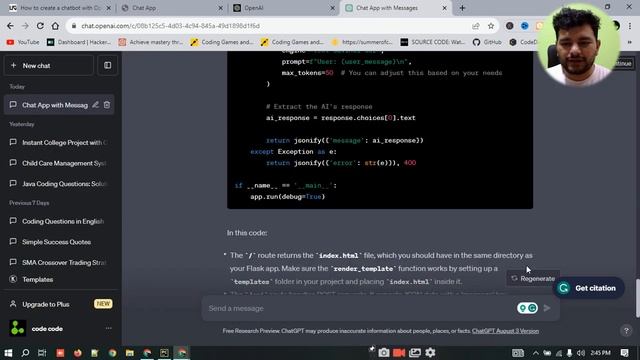The width and height of the screenshot is (640, 360).
Task: Open the Coding Questions in English chat
Action: (x=59, y=221)
